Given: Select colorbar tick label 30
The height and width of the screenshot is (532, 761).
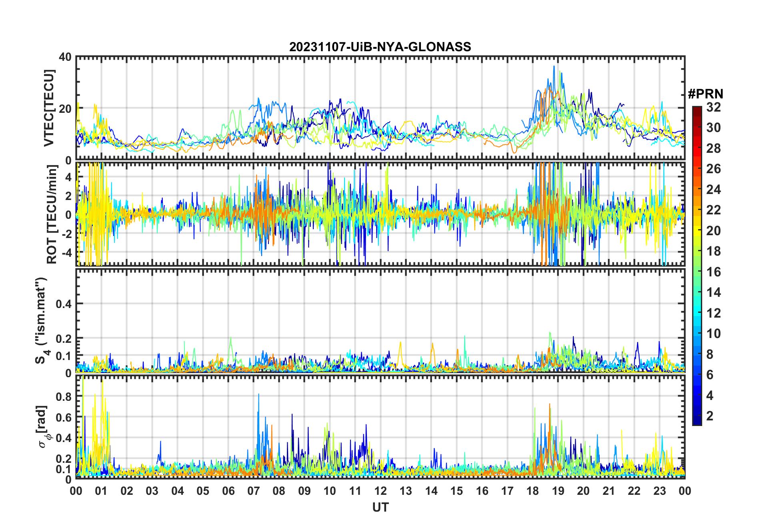Looking at the screenshot, I should [x=713, y=128].
